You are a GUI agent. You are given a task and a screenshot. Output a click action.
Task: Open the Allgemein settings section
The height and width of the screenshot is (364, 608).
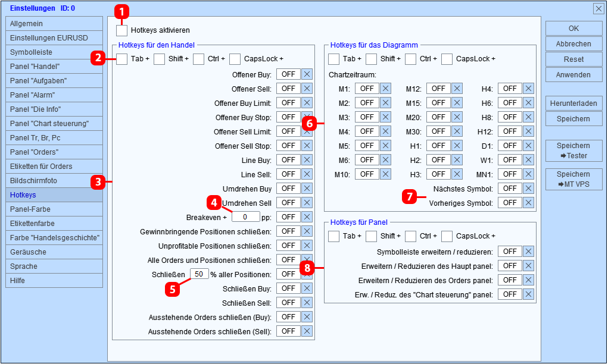(54, 24)
